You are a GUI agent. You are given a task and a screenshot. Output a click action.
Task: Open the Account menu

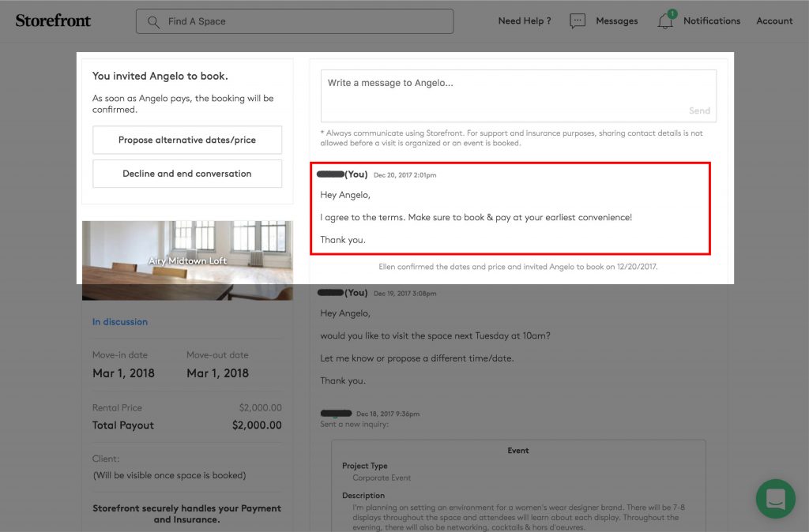click(x=774, y=21)
